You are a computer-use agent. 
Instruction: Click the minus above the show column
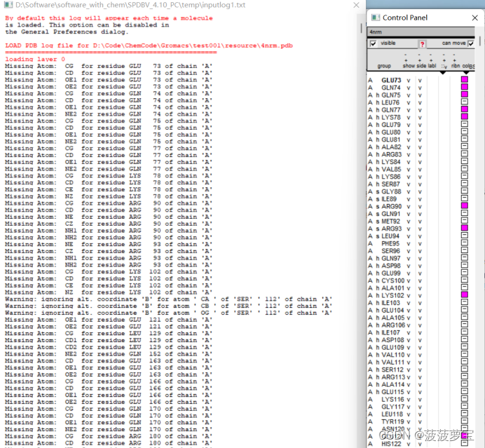[406, 55]
